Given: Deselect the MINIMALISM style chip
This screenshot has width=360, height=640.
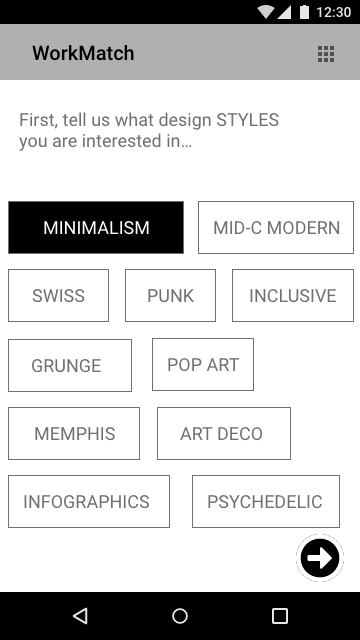Looking at the screenshot, I should click(x=96, y=227).
